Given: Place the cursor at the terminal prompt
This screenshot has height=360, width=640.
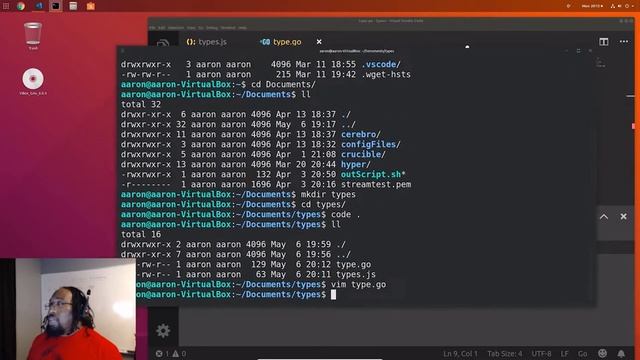Looking at the screenshot, I should click(x=333, y=294).
